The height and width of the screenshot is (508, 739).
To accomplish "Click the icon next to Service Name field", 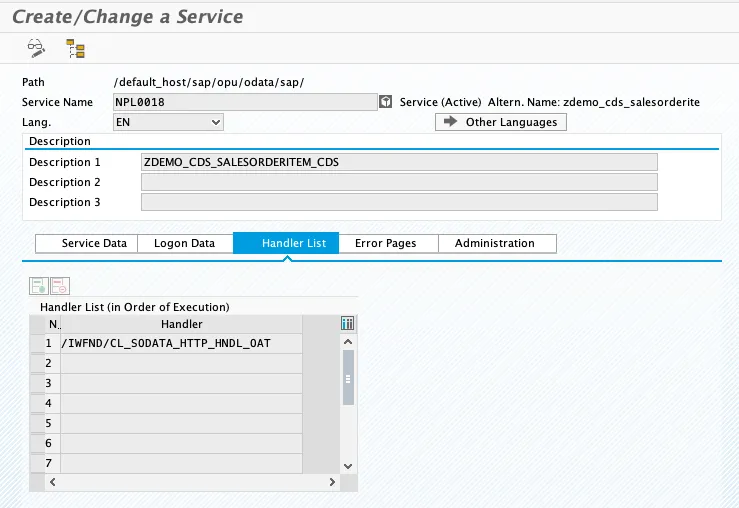I will [385, 102].
